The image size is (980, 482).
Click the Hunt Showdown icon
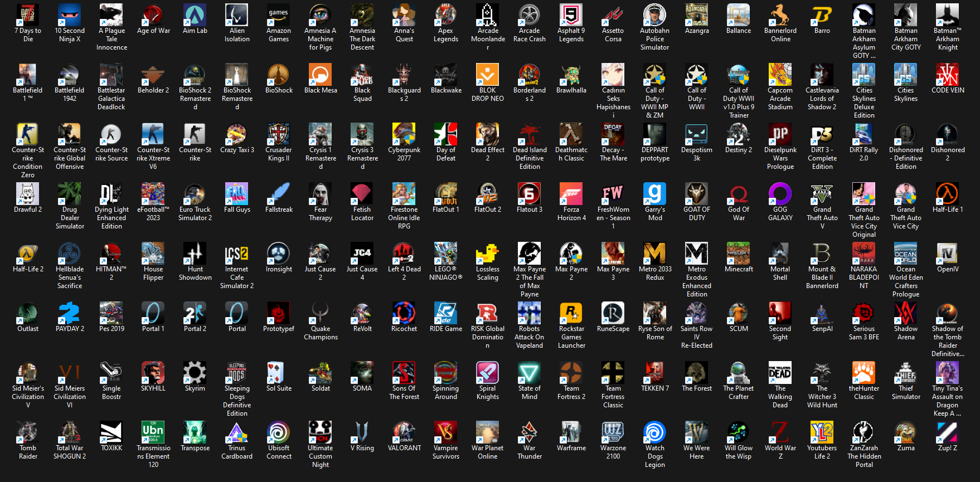[x=195, y=254]
